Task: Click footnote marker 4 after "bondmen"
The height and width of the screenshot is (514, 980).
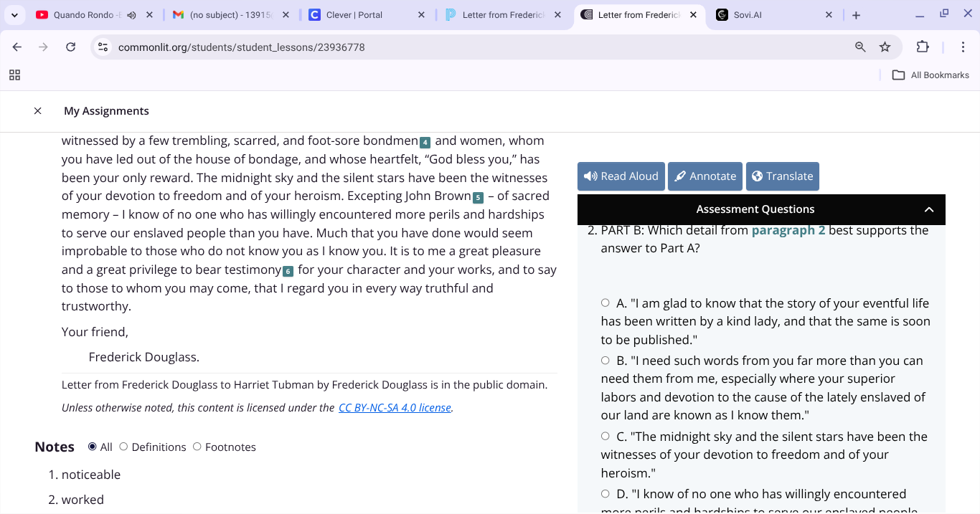Action: [425, 141]
